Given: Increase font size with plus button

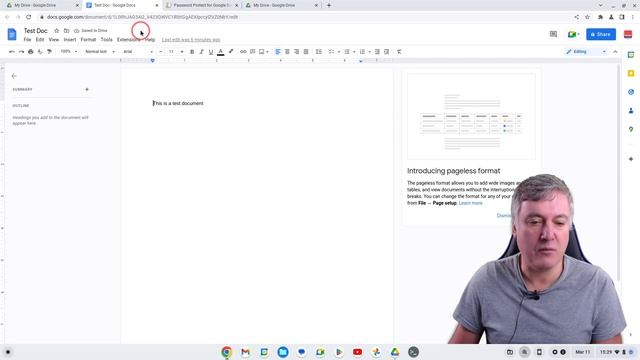Looking at the screenshot, I should (x=182, y=52).
